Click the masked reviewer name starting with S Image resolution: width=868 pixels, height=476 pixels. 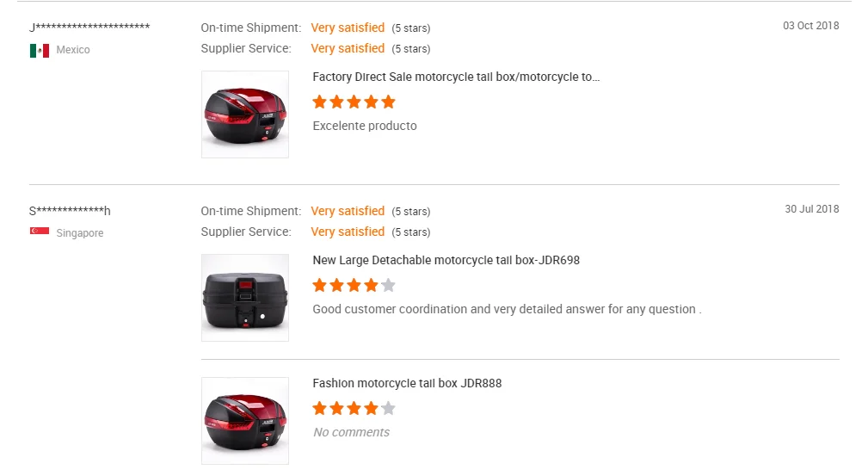(70, 211)
